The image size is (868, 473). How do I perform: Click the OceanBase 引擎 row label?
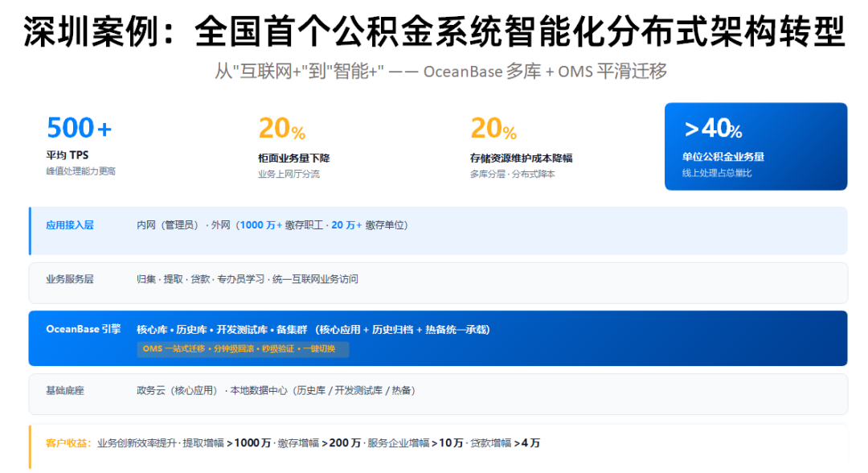tap(83, 329)
